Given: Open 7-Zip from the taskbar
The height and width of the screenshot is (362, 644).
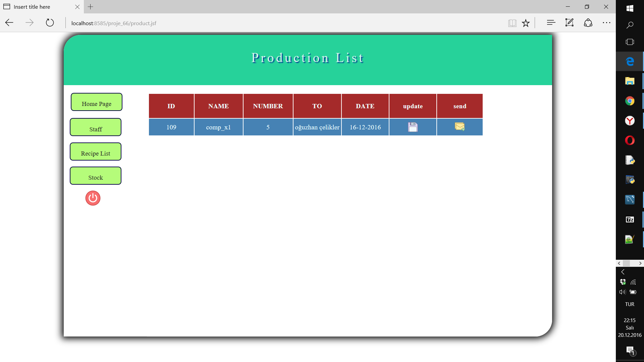Looking at the screenshot, I should point(630,220).
